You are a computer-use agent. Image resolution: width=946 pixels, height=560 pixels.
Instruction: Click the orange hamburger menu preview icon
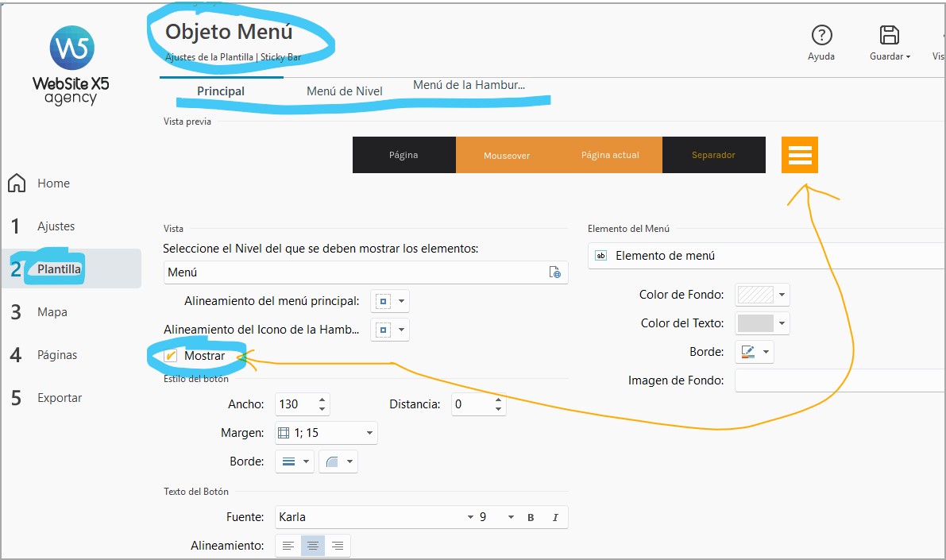tap(800, 155)
